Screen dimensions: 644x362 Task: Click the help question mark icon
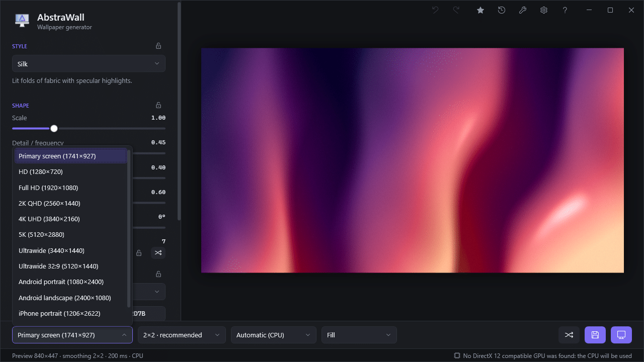[x=565, y=10]
